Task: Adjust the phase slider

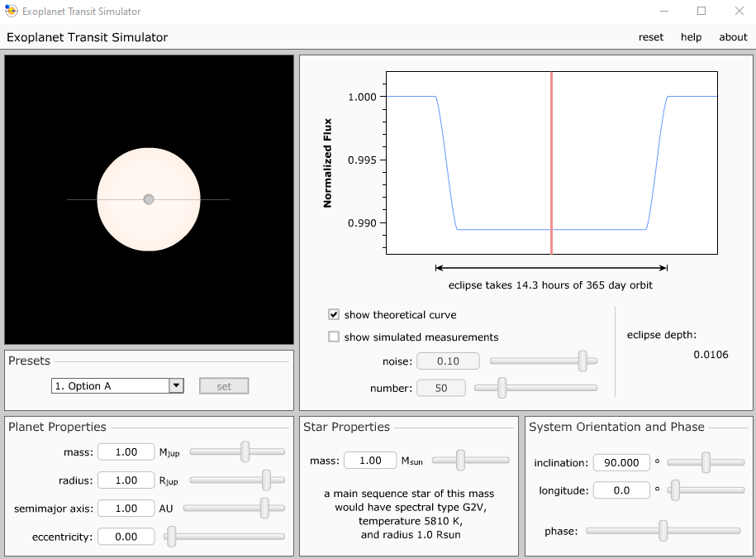Action: tap(663, 531)
